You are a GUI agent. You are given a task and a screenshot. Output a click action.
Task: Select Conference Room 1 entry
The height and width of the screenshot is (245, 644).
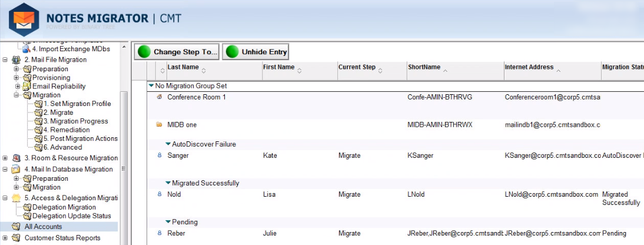(197, 97)
